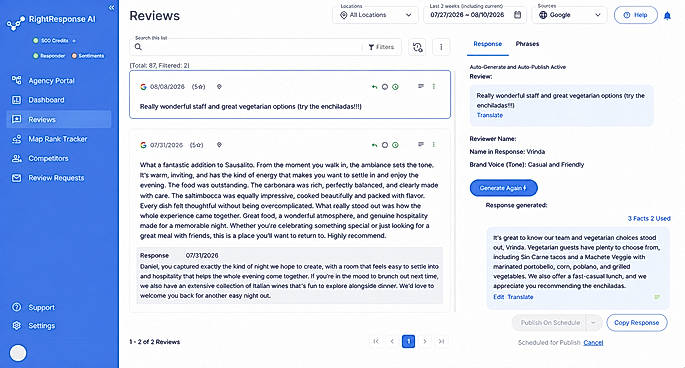Image resolution: width=685 pixels, height=368 pixels.
Task: Click the Copy Response button
Action: click(x=637, y=323)
